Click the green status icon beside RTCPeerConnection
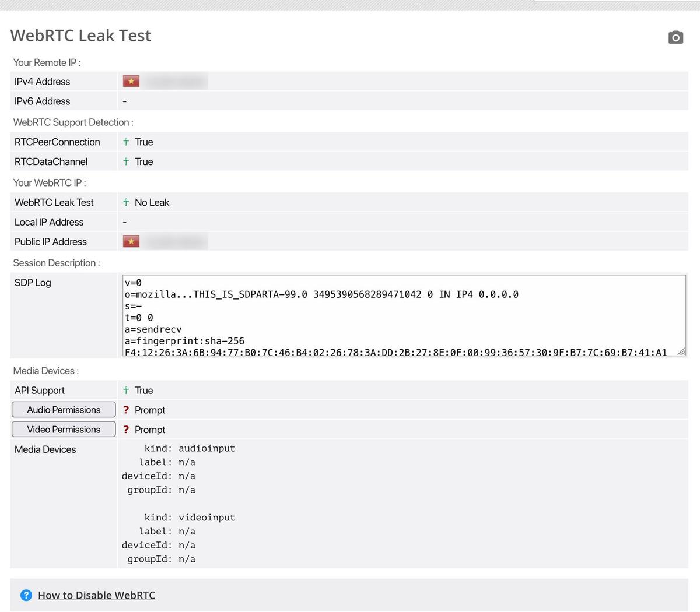 pos(126,142)
